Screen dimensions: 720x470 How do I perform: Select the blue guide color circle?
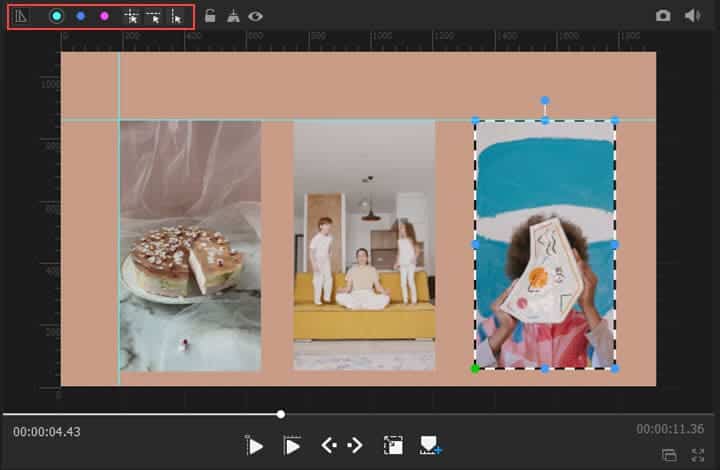pyautogui.click(x=81, y=16)
